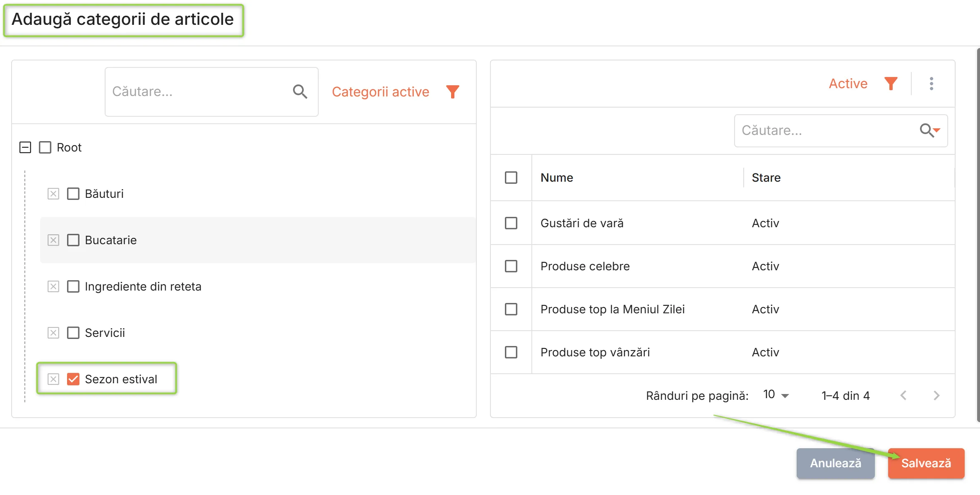Viewport: 980px width, 495px height.
Task: Open the three-dot more options menu
Action: (932, 84)
